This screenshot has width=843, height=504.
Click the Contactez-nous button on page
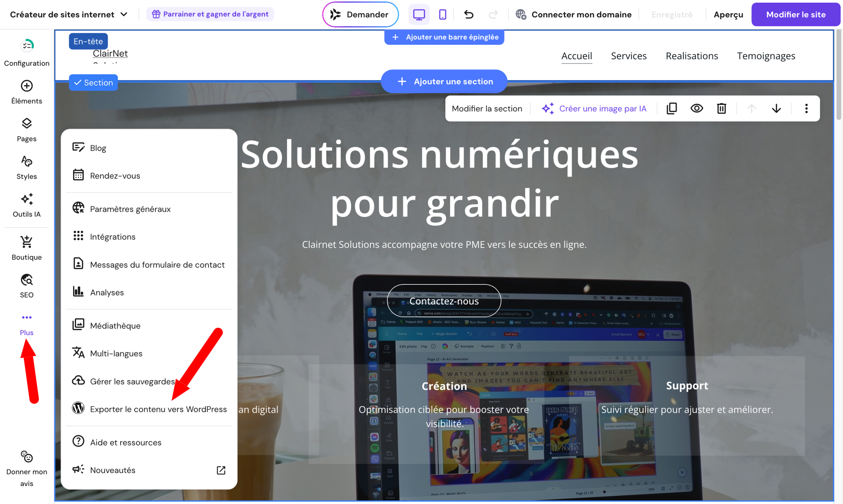[x=444, y=301]
